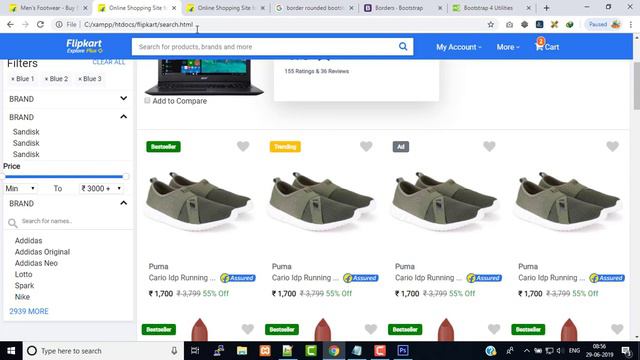Click CLEAR ALL filters link
Image resolution: width=640 pixels, height=360 pixels.
[109, 62]
